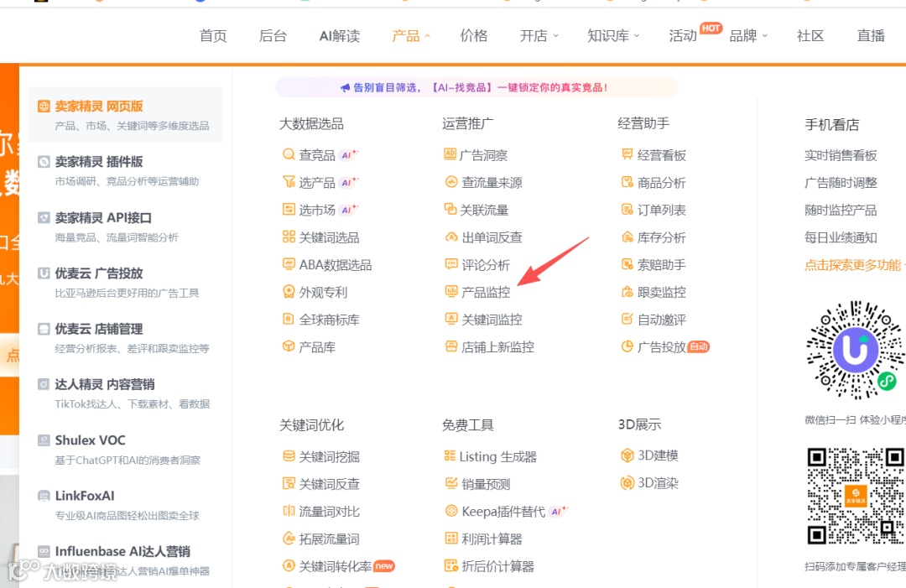Click the 产品监控 icon
The height and width of the screenshot is (588, 906).
pos(451,292)
